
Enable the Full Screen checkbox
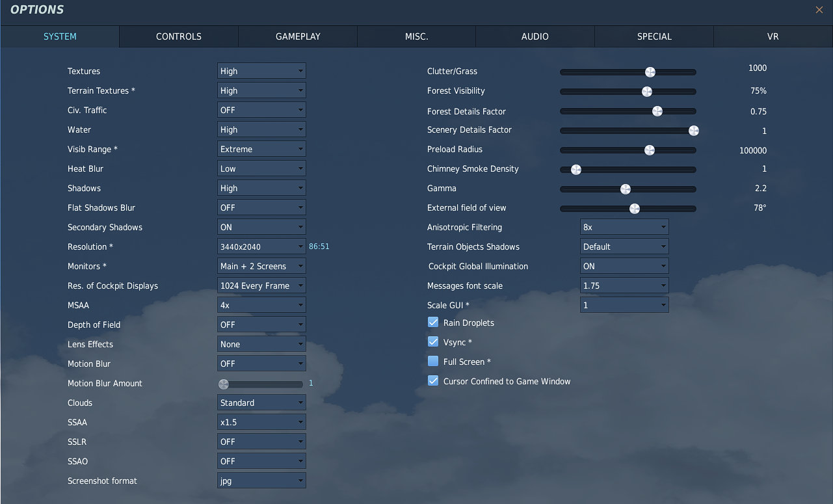coord(433,361)
